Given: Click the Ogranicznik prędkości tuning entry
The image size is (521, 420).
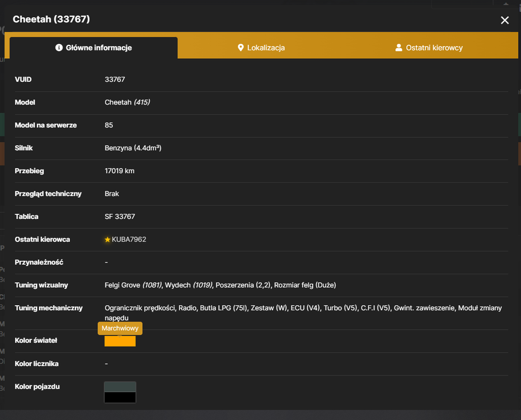Looking at the screenshot, I should tap(140, 308).
